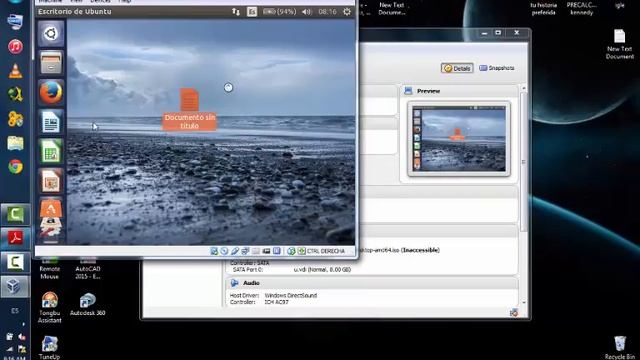Open network indicator in Ubuntu top panel
Screen dimensions: 640x360
pos(236,12)
